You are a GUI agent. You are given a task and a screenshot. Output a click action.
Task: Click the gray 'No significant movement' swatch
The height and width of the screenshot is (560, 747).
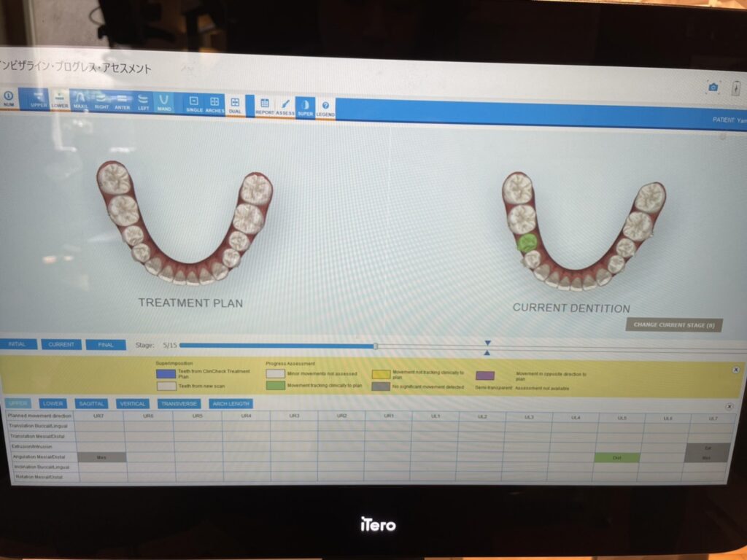(381, 386)
